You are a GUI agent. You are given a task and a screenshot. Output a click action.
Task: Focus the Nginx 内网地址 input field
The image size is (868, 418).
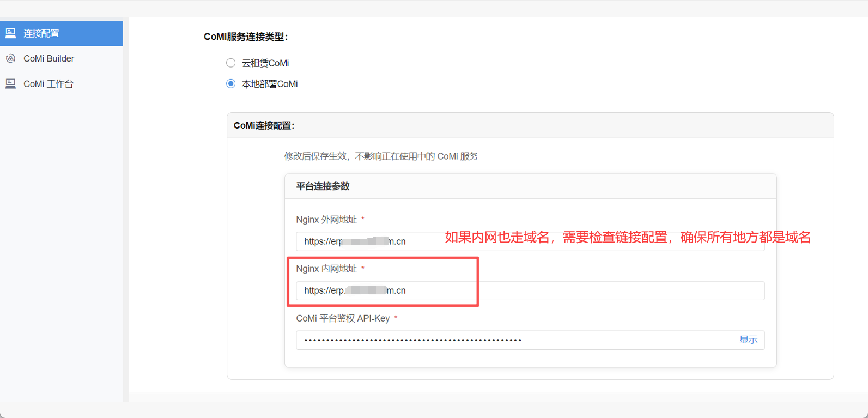point(530,290)
